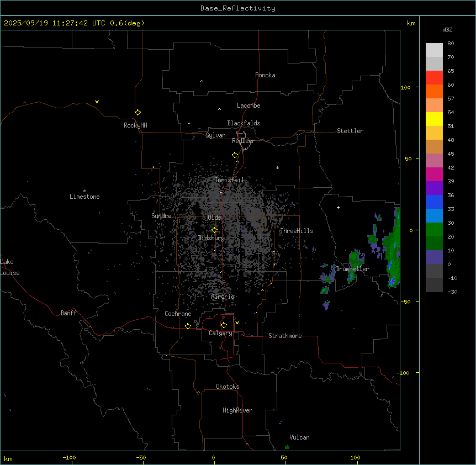Click the yellow diamond marker below RedDeer
This screenshot has height=465, width=476.
point(235,155)
